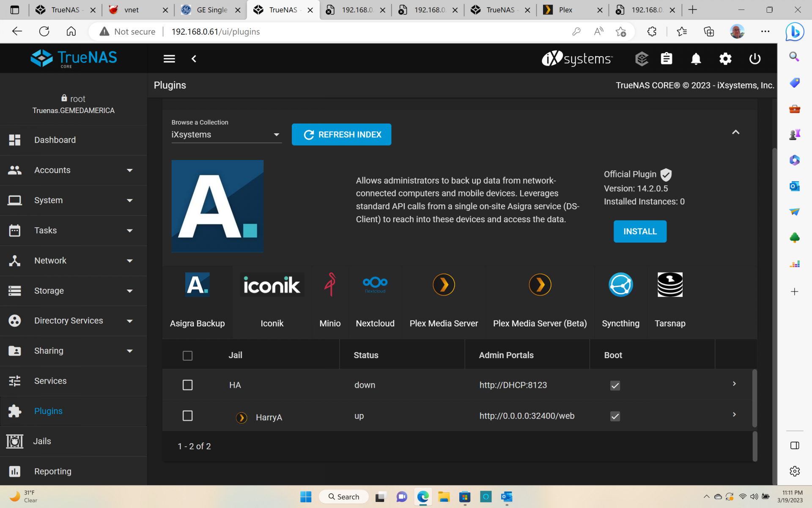The width and height of the screenshot is (812, 508).
Task: Check the HarryA jail row checkbox
Action: (x=187, y=416)
